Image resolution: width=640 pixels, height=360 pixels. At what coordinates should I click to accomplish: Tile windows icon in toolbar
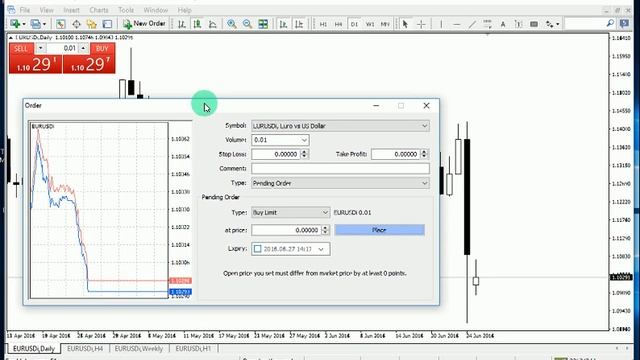click(x=263, y=24)
